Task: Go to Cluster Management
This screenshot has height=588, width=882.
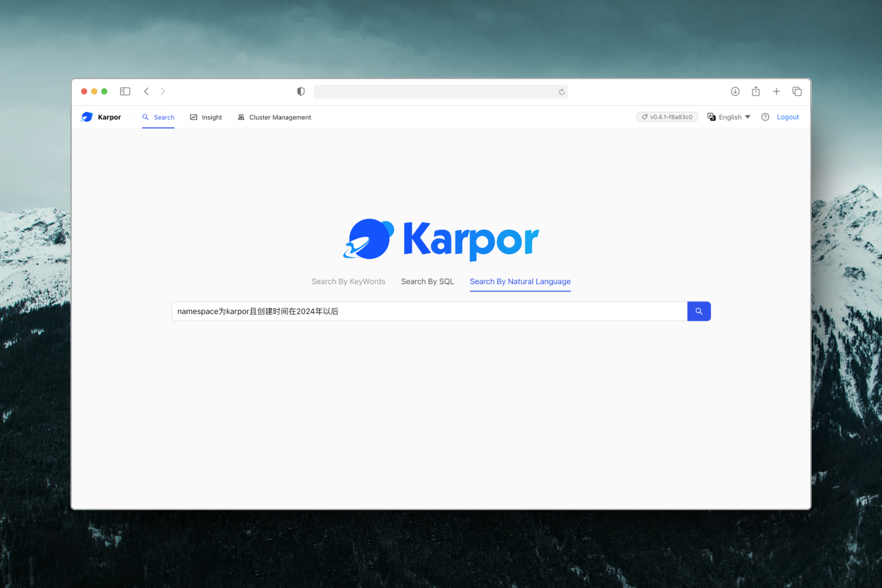Action: click(x=274, y=117)
